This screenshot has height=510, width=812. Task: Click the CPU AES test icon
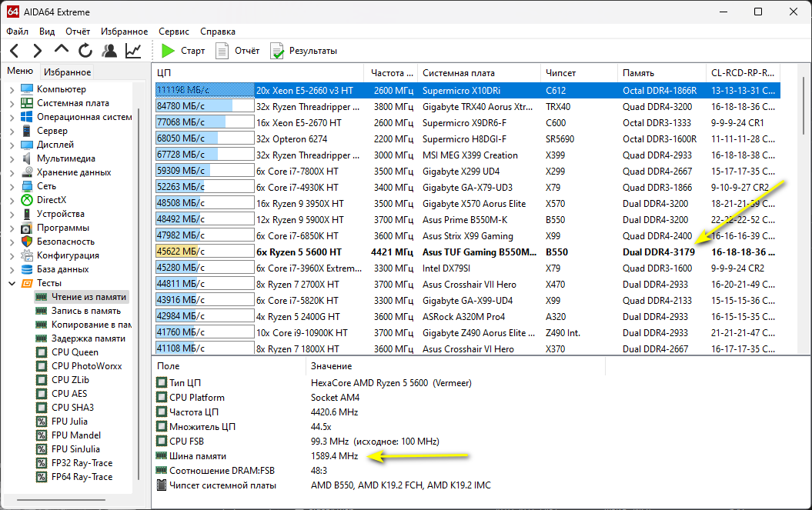pyautogui.click(x=42, y=394)
